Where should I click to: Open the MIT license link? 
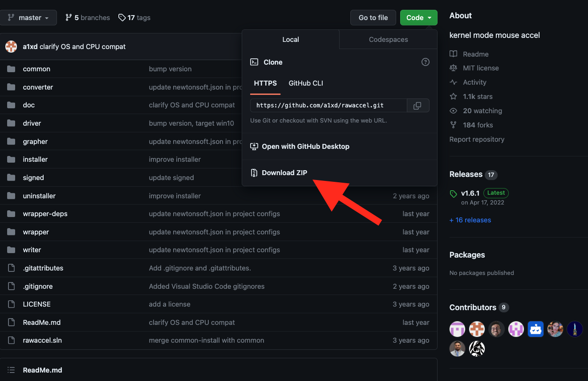click(481, 68)
